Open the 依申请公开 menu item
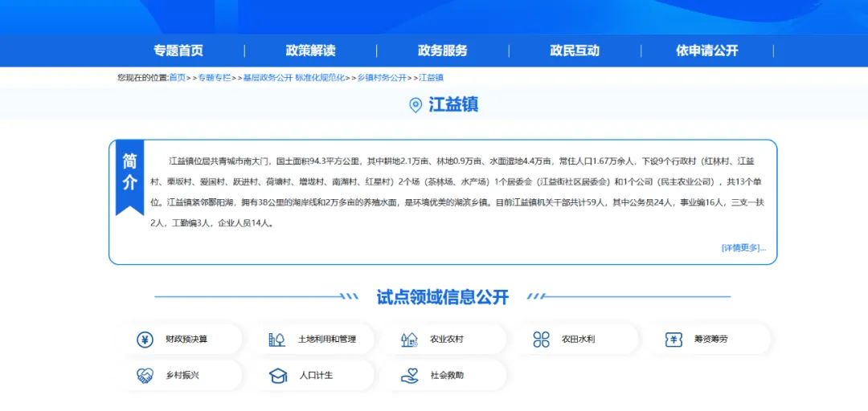The height and width of the screenshot is (411, 868). click(x=706, y=51)
